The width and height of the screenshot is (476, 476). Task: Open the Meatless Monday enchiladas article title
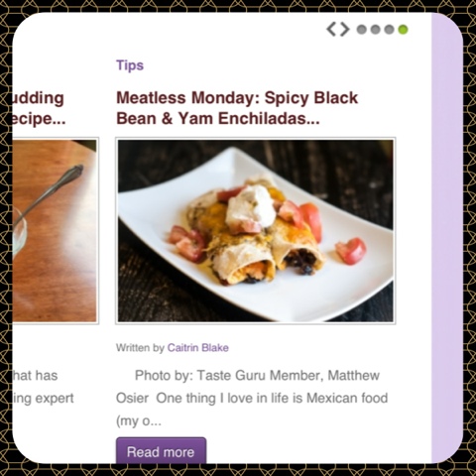[237, 108]
